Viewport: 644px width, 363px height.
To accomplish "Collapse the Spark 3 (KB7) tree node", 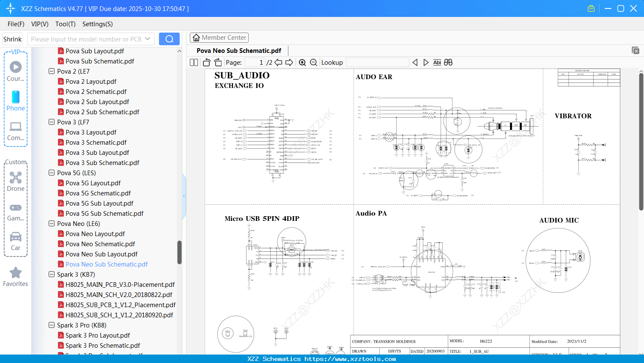I will (x=51, y=274).
